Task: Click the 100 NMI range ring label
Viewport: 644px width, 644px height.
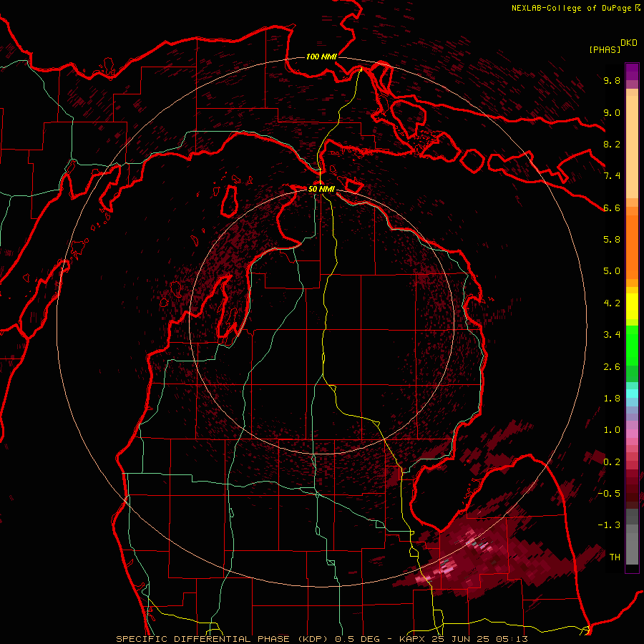Action: tap(321, 57)
